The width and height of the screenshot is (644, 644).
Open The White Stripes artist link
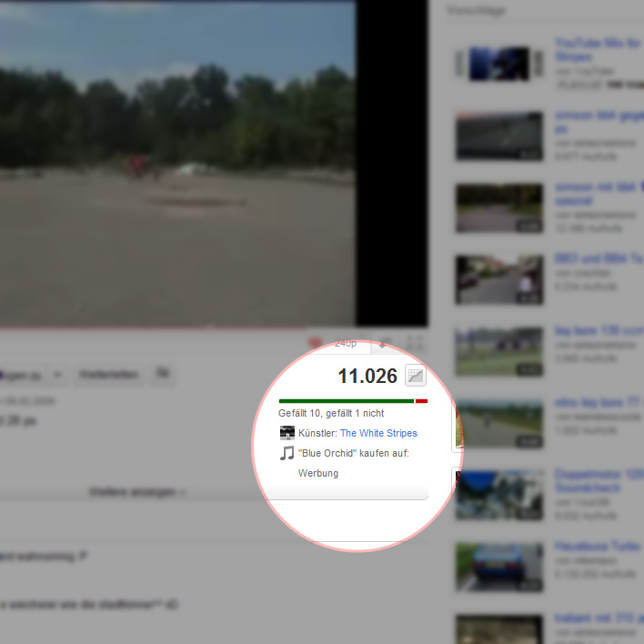378,433
